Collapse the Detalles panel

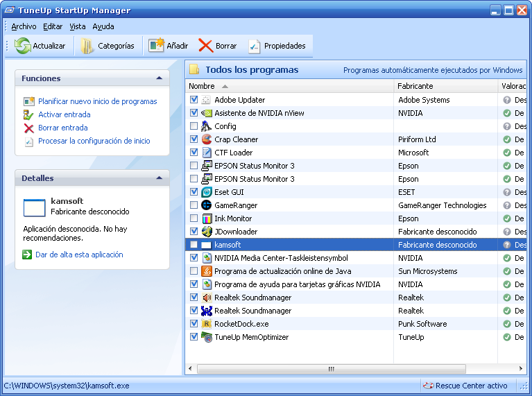160,178
